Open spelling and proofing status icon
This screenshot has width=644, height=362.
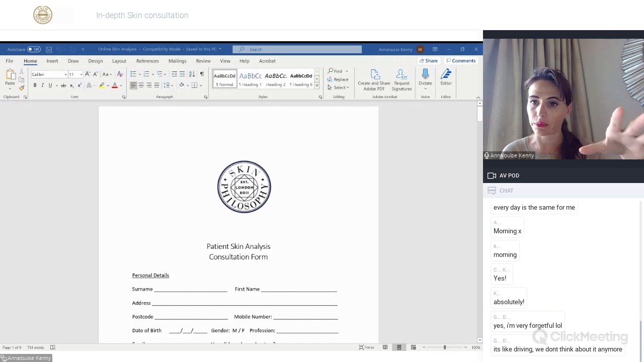pyautogui.click(x=53, y=347)
